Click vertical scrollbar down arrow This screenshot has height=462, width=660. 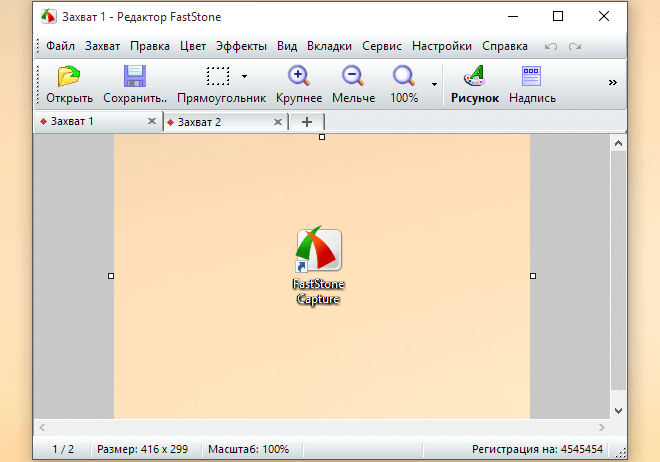(x=618, y=411)
